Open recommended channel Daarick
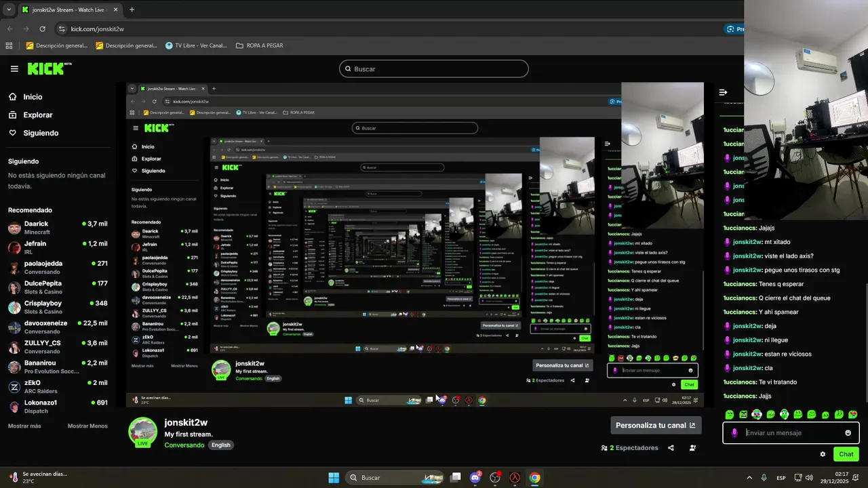 click(58, 228)
